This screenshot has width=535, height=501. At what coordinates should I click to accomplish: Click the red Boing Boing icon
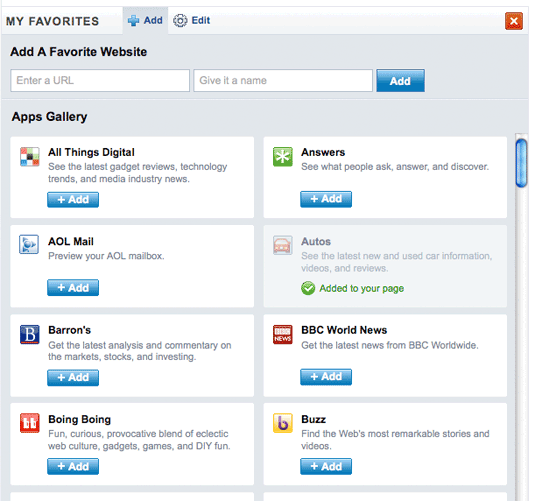29,423
